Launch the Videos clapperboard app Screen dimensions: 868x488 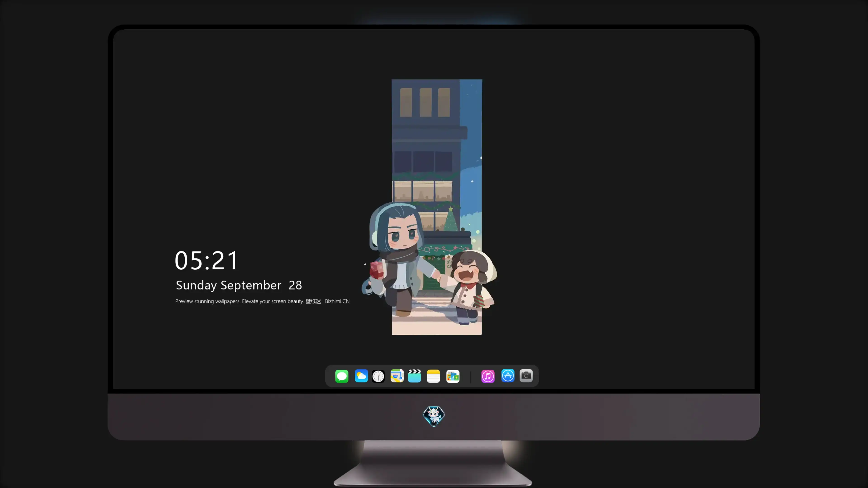(x=415, y=376)
